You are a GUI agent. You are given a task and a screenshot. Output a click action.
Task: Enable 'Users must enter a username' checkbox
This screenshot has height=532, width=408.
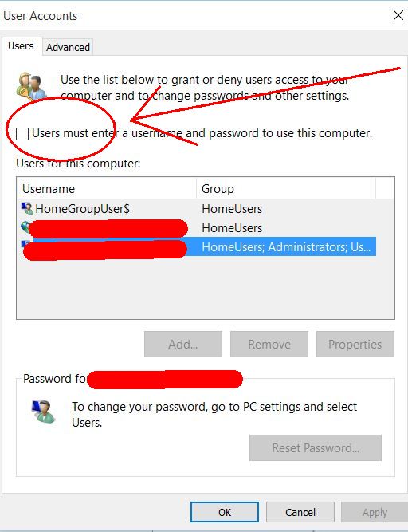[x=22, y=133]
